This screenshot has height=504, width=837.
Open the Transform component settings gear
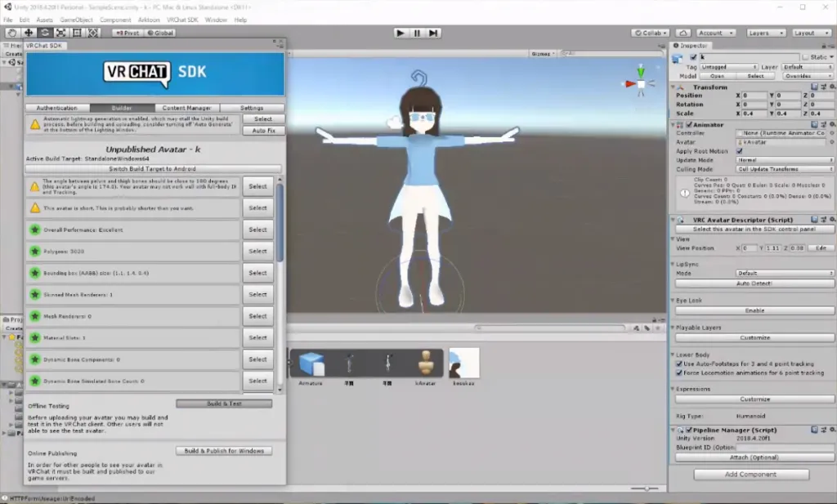832,87
